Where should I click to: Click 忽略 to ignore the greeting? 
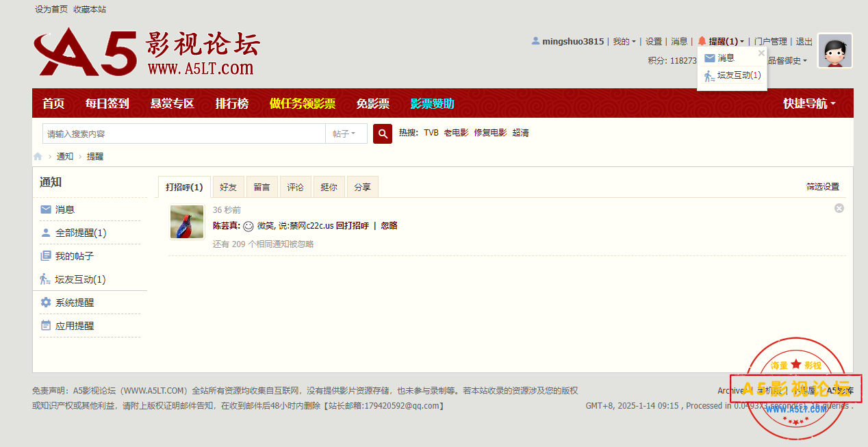389,226
